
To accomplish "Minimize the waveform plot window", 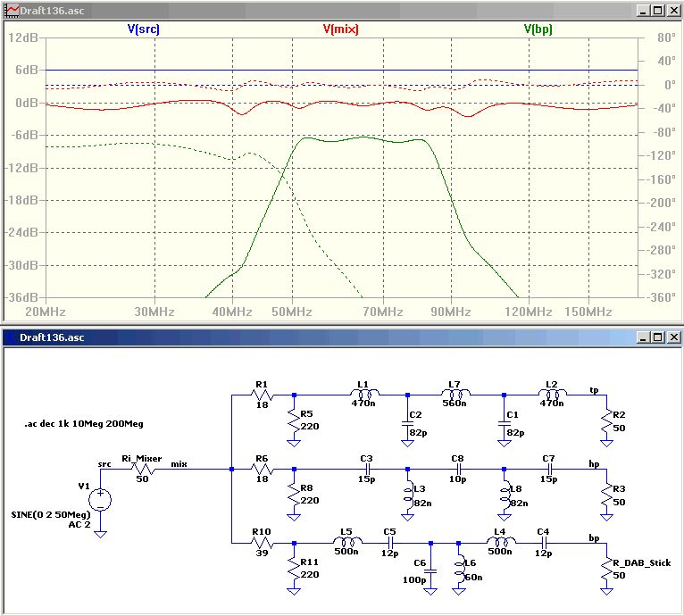I will point(642,10).
